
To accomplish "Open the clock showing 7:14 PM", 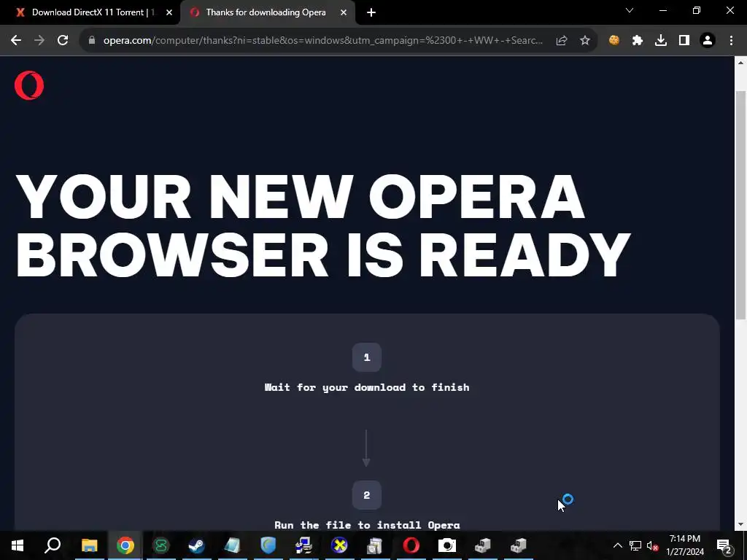I will [684, 545].
